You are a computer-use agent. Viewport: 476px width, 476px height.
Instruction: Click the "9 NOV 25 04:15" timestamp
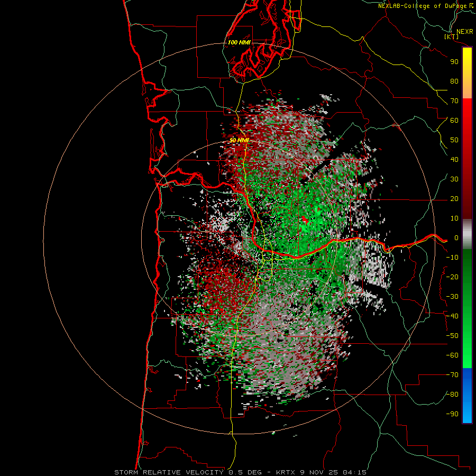333,472
